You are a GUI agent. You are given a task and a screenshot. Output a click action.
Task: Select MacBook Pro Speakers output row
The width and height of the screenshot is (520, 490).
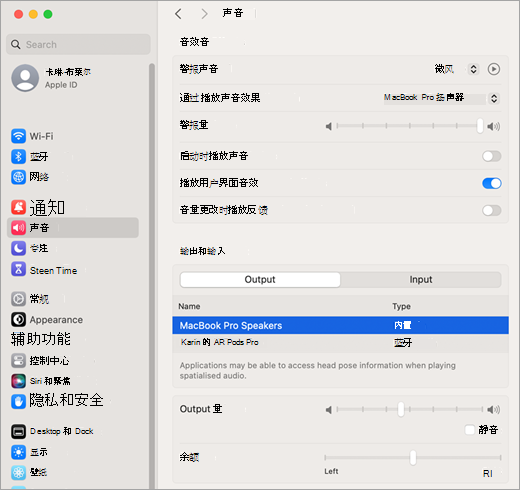point(340,325)
